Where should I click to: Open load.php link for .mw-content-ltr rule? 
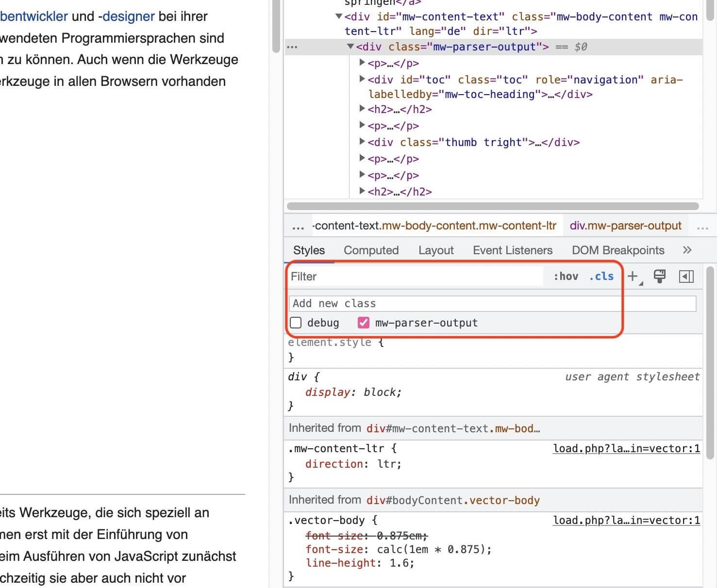coord(627,449)
